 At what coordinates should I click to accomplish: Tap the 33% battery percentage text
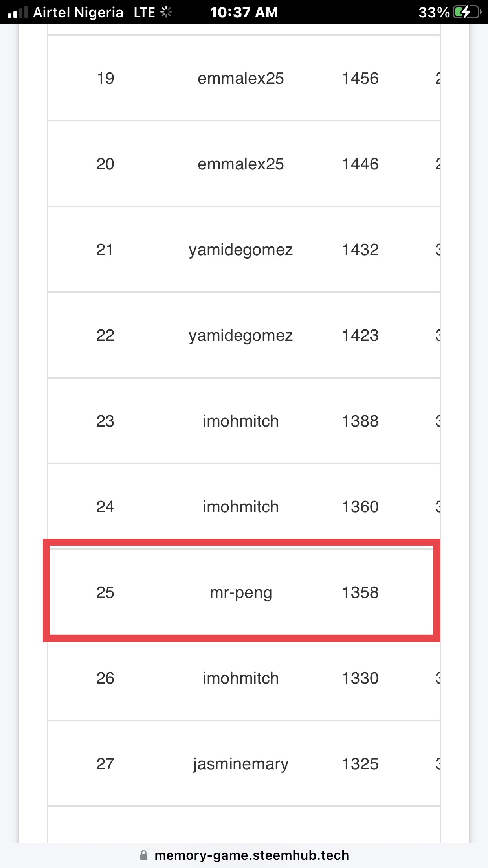click(x=434, y=13)
